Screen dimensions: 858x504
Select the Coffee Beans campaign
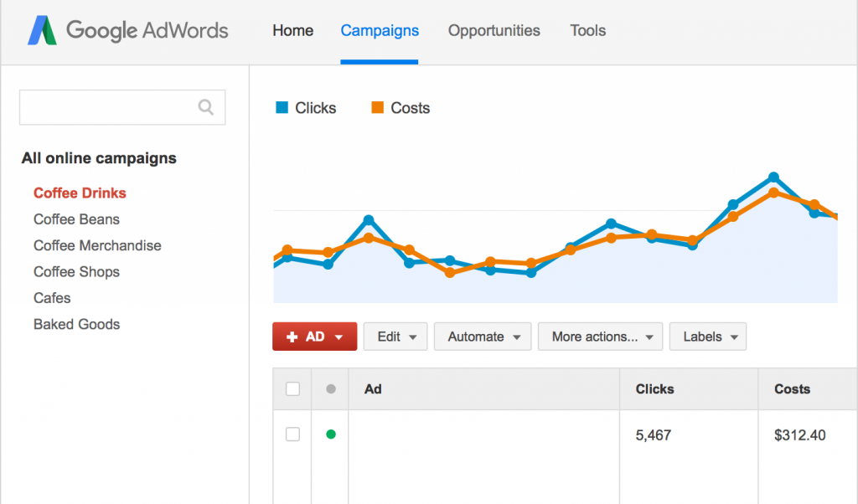pyautogui.click(x=76, y=219)
